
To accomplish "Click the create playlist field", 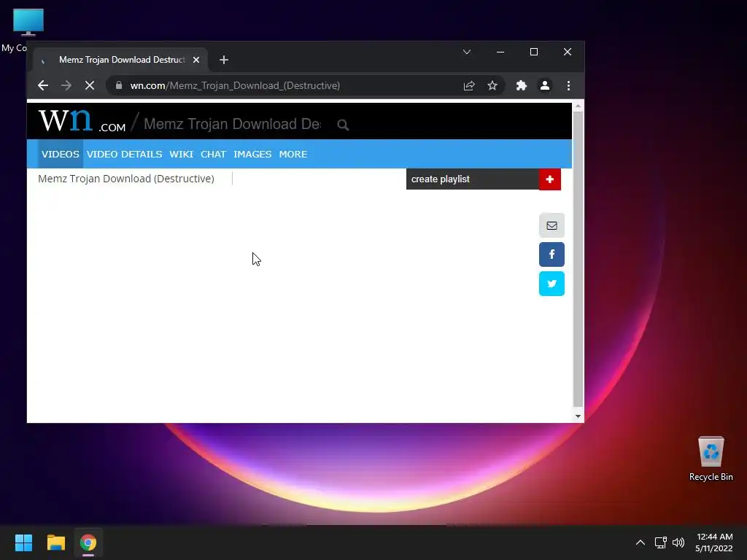I will pos(473,179).
